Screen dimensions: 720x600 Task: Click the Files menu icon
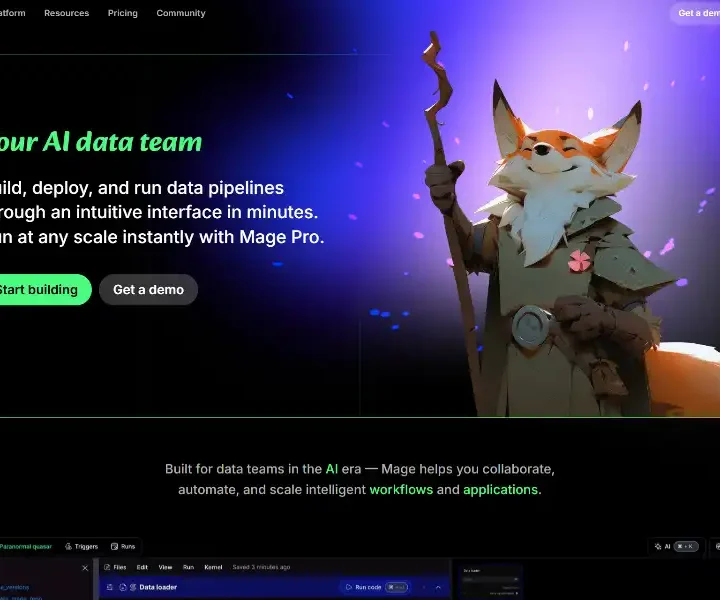(x=107, y=567)
